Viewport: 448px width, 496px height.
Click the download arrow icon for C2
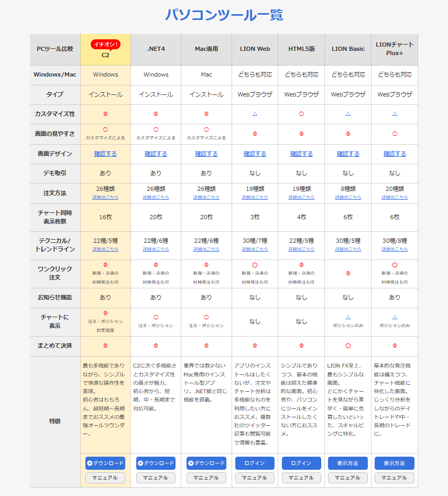90,463
